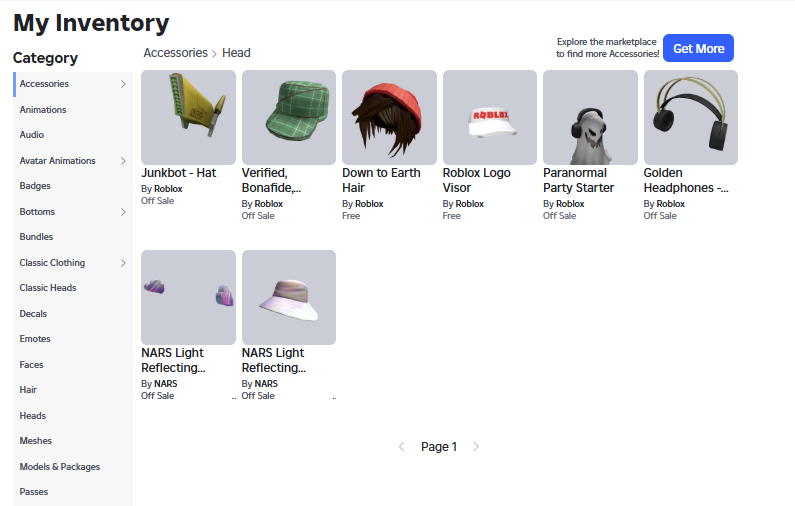Click the Roblox creator link under Roblox Logo Visor
The image size is (795, 506).
(469, 204)
